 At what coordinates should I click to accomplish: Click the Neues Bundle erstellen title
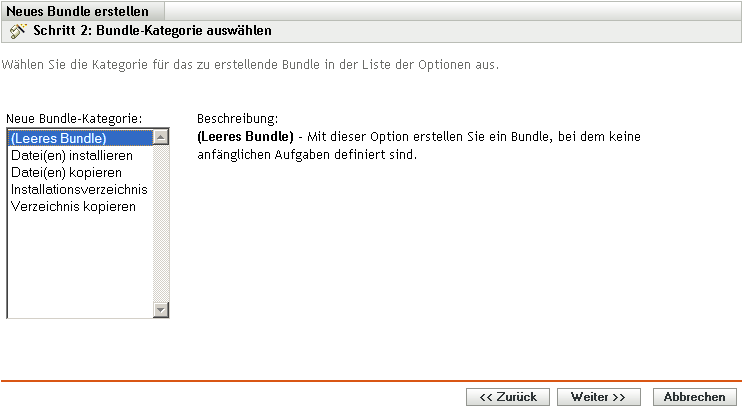coord(78,11)
